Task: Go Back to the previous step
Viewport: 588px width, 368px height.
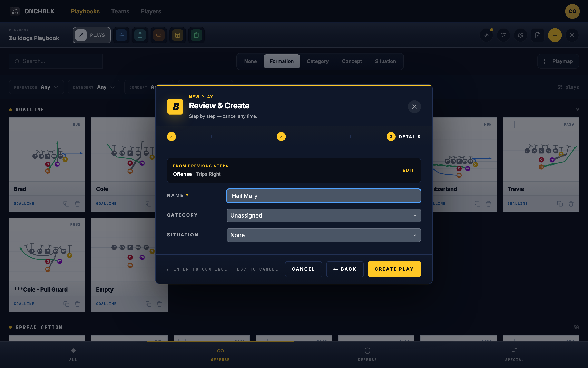Action: (x=345, y=269)
